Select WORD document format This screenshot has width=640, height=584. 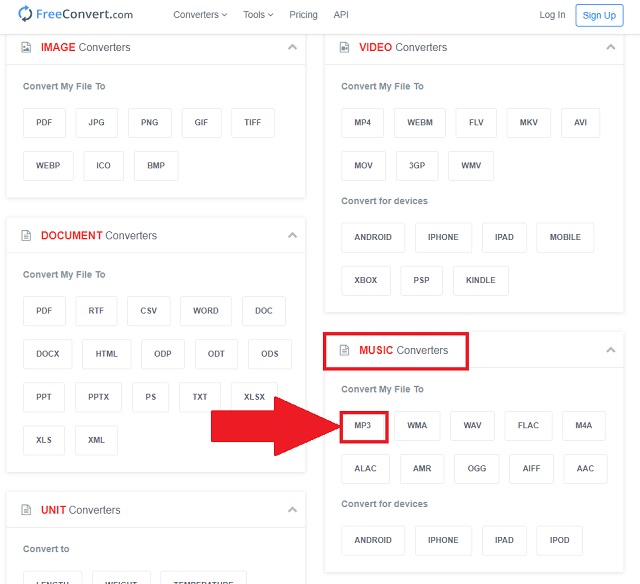coord(206,311)
